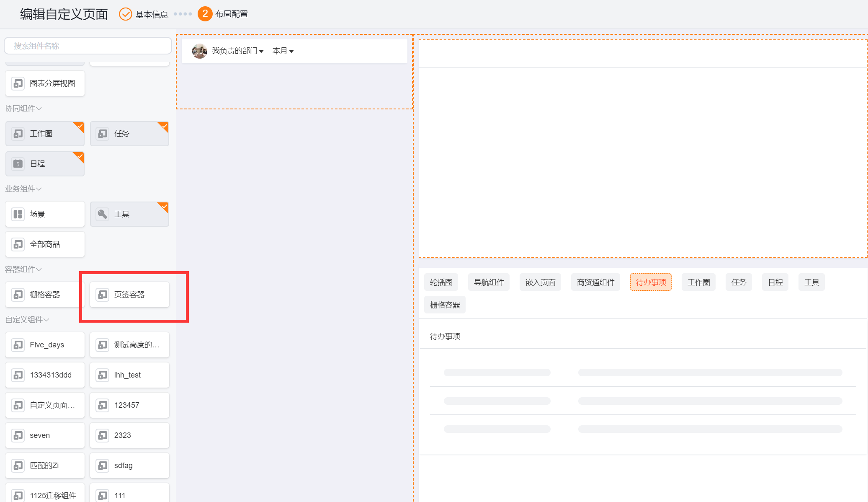Click the 布局配置 step label

point(232,14)
